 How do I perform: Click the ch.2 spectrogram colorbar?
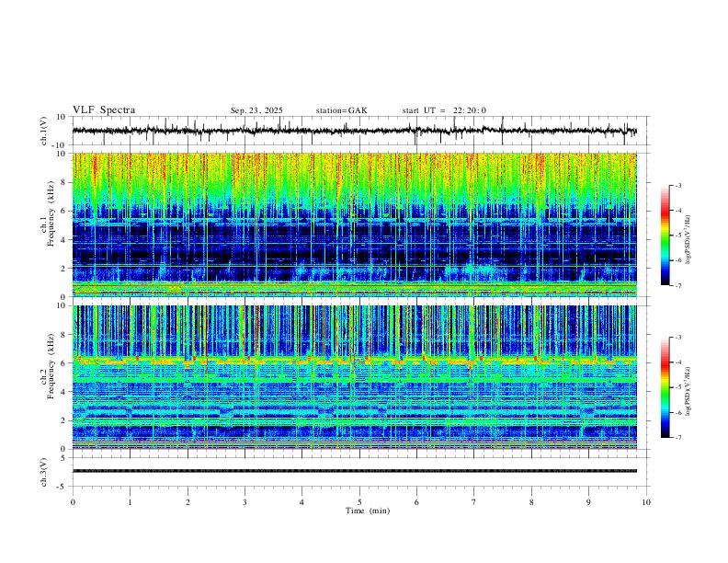pyautogui.click(x=665, y=387)
